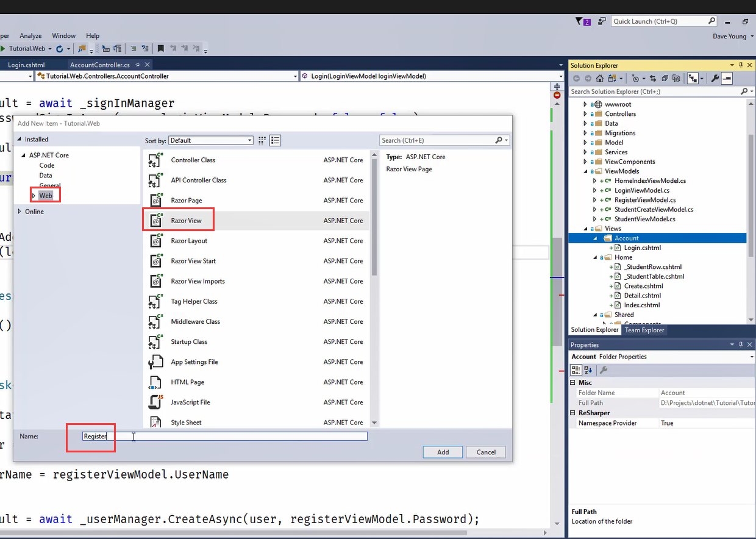This screenshot has width=756, height=539.
Task: Click the template list vertical scrollbar
Action: (374, 244)
